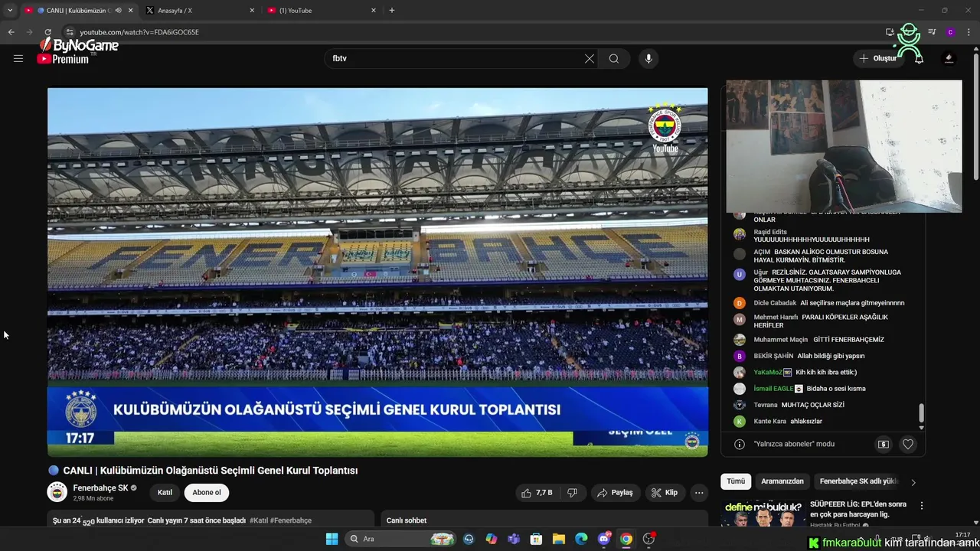This screenshot has width=980, height=551.
Task: Share the video with Paylaş
Action: tap(616, 493)
